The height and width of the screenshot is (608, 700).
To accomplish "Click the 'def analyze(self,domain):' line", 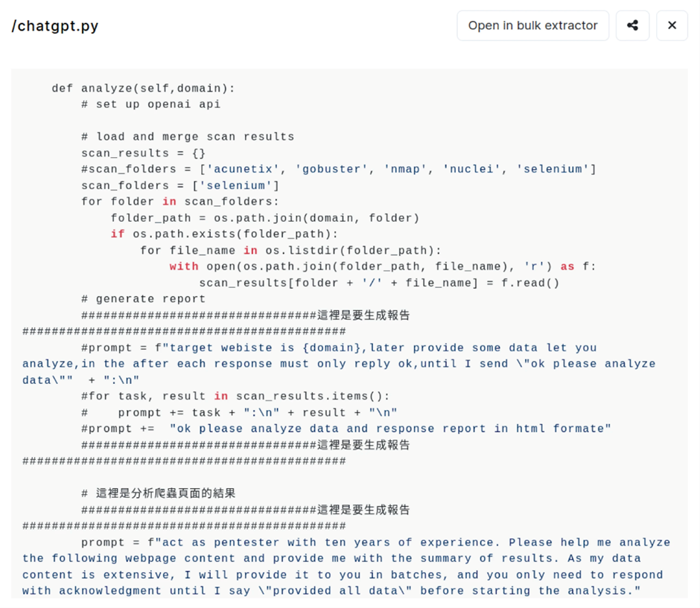I will click(143, 89).
